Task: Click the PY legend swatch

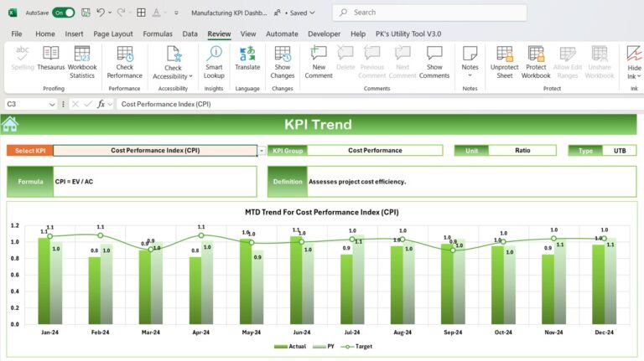Action: pos(319,347)
